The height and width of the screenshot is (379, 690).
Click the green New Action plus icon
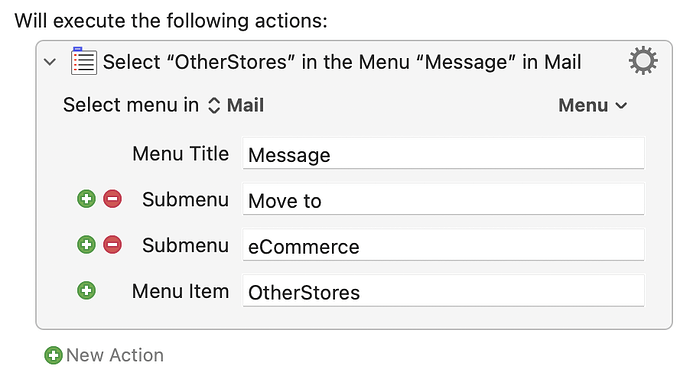pos(54,355)
